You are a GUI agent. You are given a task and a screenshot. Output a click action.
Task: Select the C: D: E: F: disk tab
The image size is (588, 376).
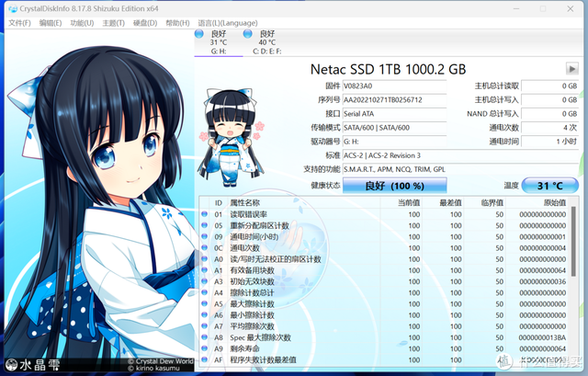(267, 42)
